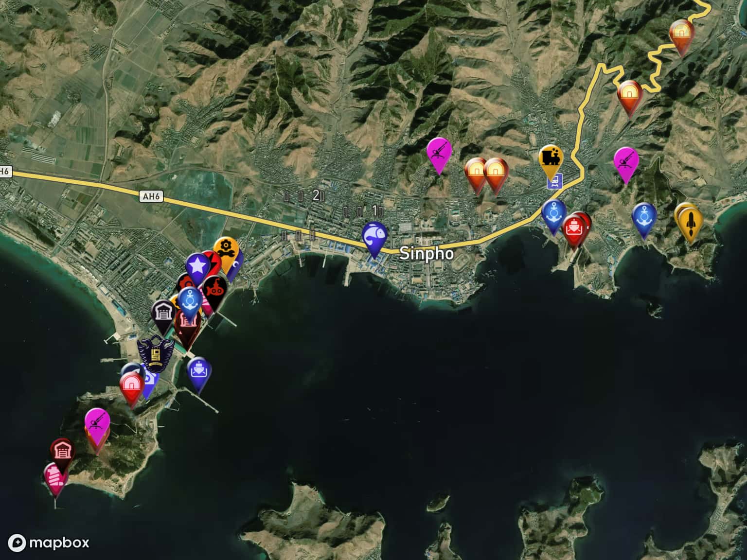Image resolution: width=747 pixels, height=560 pixels.
Task: Open the yellow rocket missile marker
Action: click(690, 220)
